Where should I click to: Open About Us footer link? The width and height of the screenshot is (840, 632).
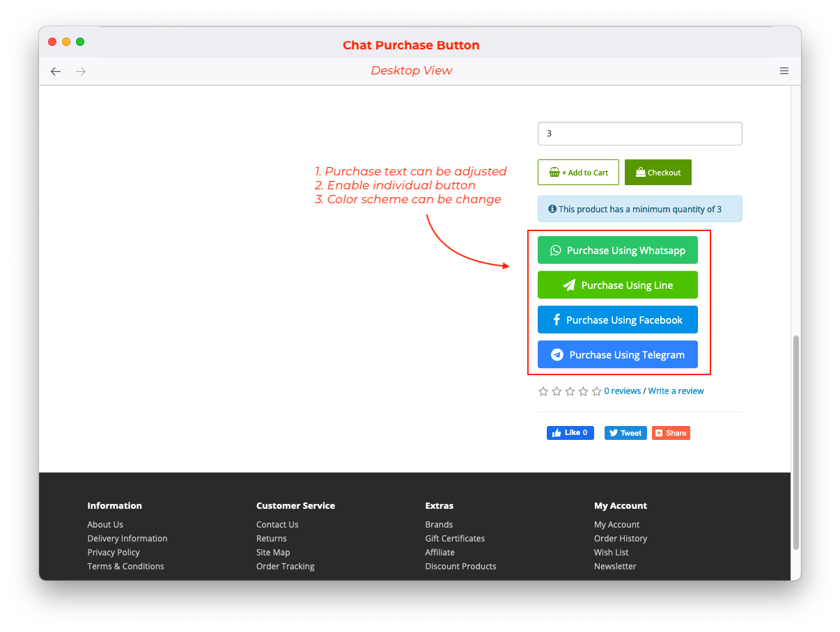[105, 525]
